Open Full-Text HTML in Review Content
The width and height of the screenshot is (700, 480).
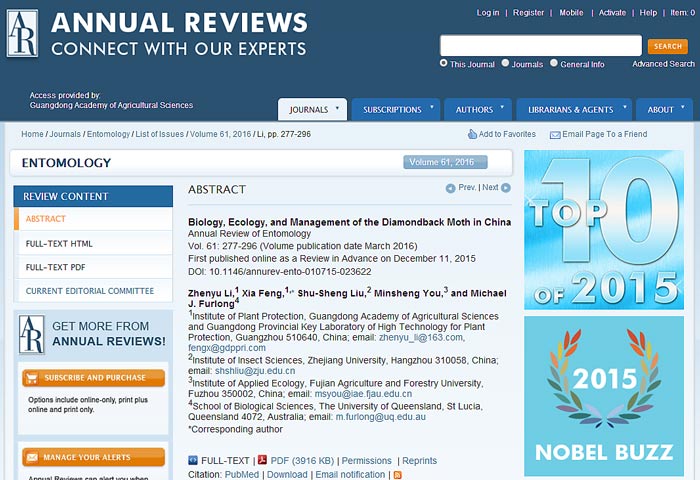click(x=60, y=243)
